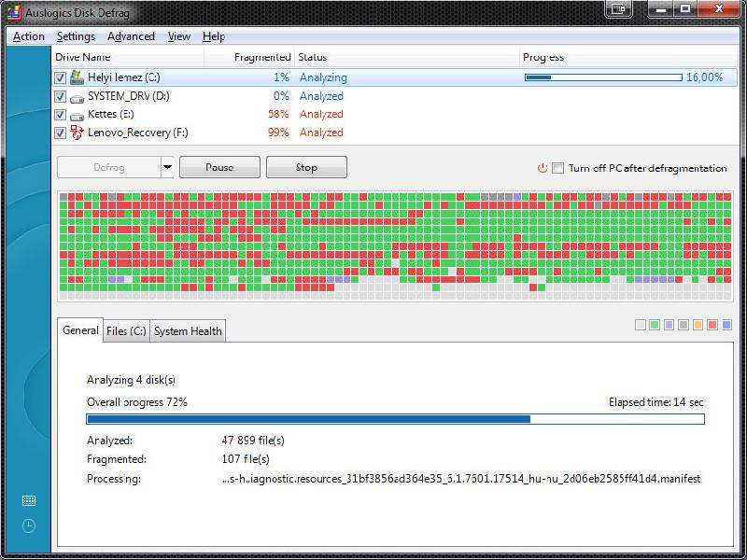747x560 pixels.
Task: Click the purple legend color swatch
Action: click(x=669, y=325)
